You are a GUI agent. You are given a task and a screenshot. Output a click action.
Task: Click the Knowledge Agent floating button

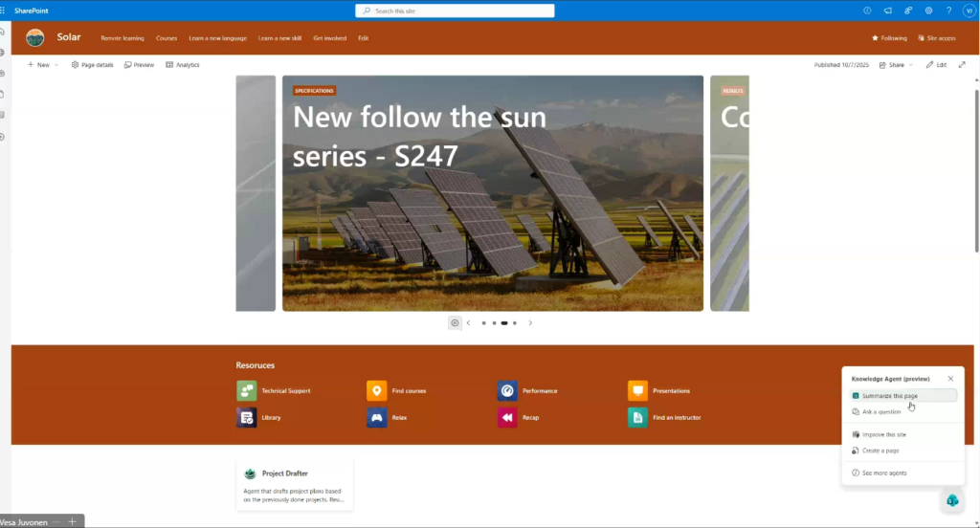tap(952, 500)
